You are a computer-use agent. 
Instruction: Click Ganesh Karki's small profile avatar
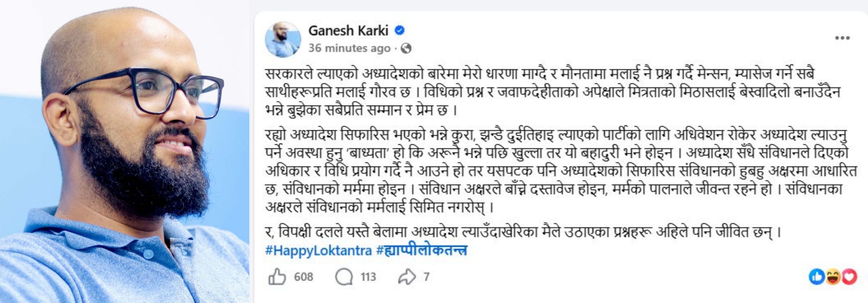click(x=283, y=40)
